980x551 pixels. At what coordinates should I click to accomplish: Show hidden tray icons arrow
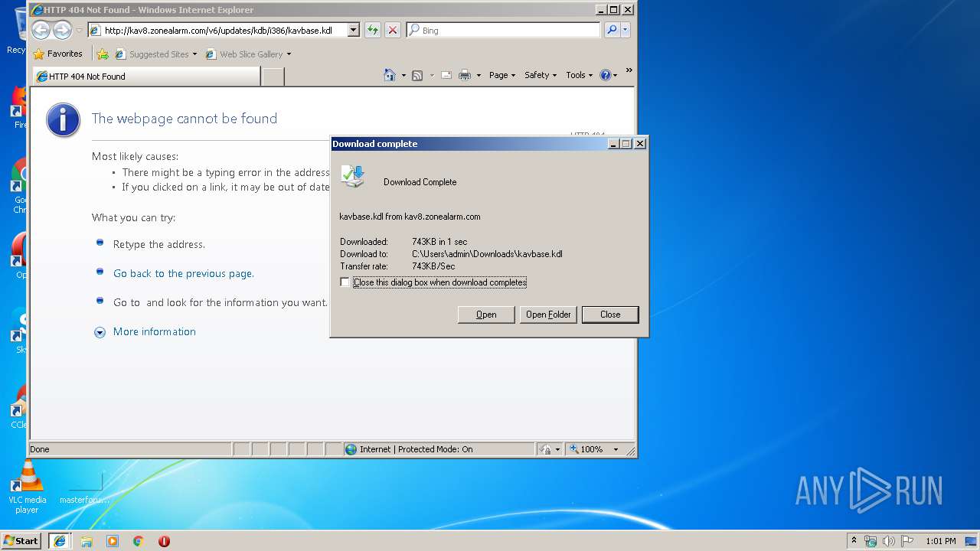pyautogui.click(x=854, y=540)
